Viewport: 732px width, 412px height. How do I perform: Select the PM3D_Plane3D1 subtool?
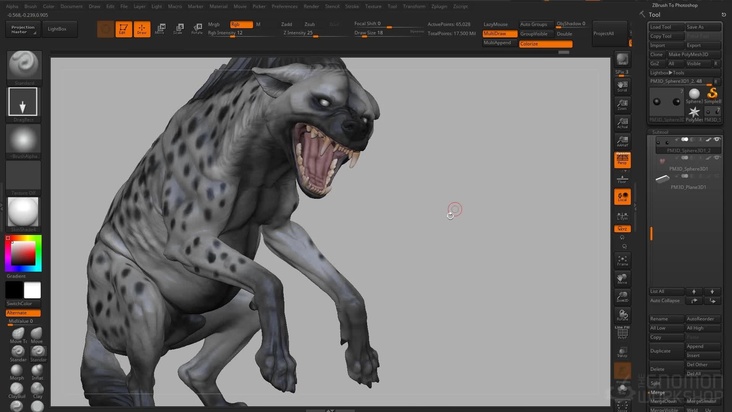coord(687,182)
